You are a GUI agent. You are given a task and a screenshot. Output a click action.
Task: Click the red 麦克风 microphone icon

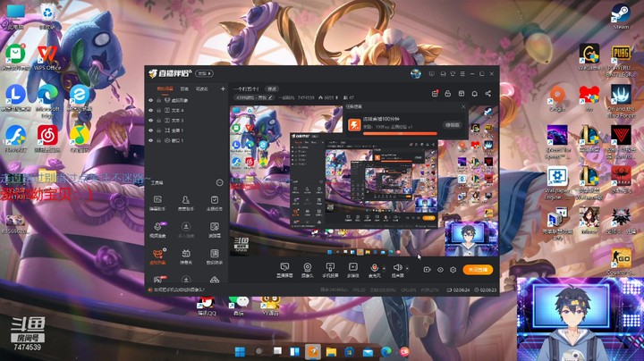coord(374,270)
